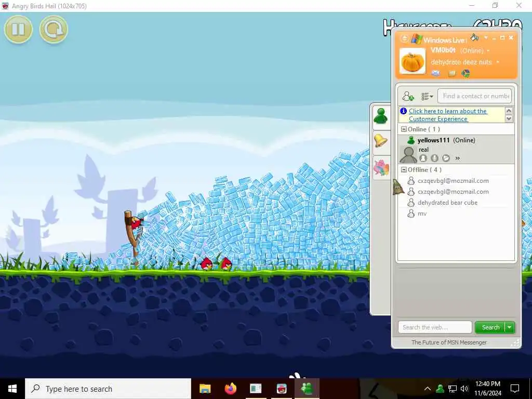Click the back arrow in Messenger header
The height and width of the screenshot is (399, 532).
pos(404,38)
